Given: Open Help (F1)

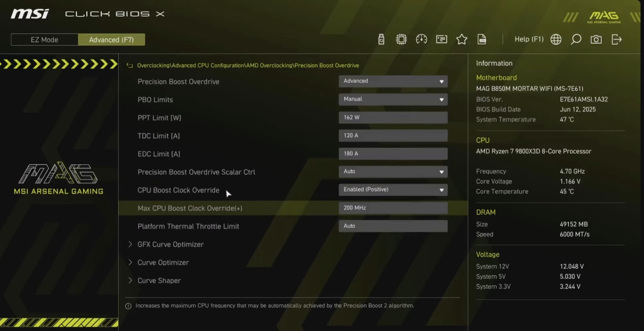Looking at the screenshot, I should click(x=529, y=39).
